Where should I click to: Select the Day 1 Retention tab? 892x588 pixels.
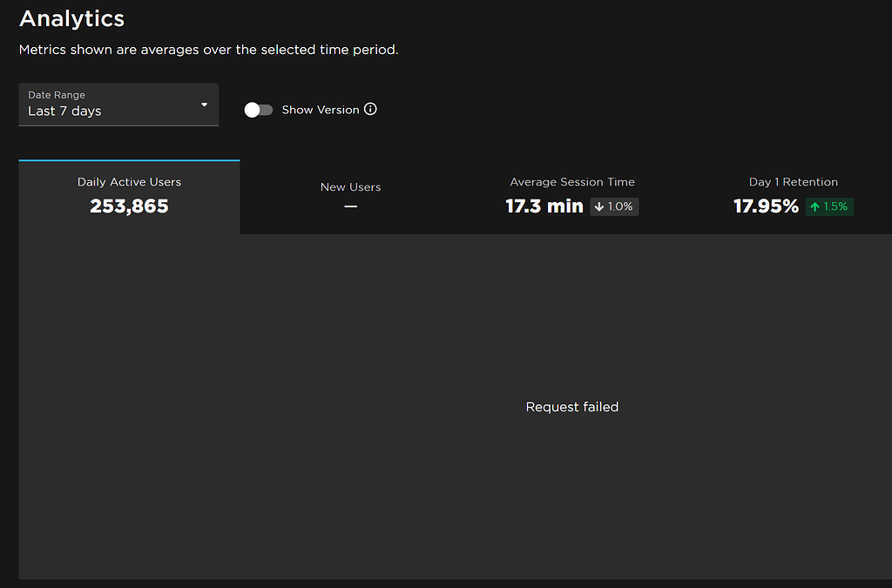[x=793, y=197]
